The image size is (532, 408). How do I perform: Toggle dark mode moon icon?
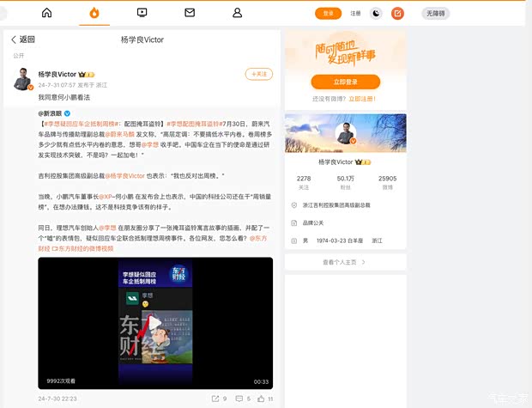pyautogui.click(x=376, y=14)
